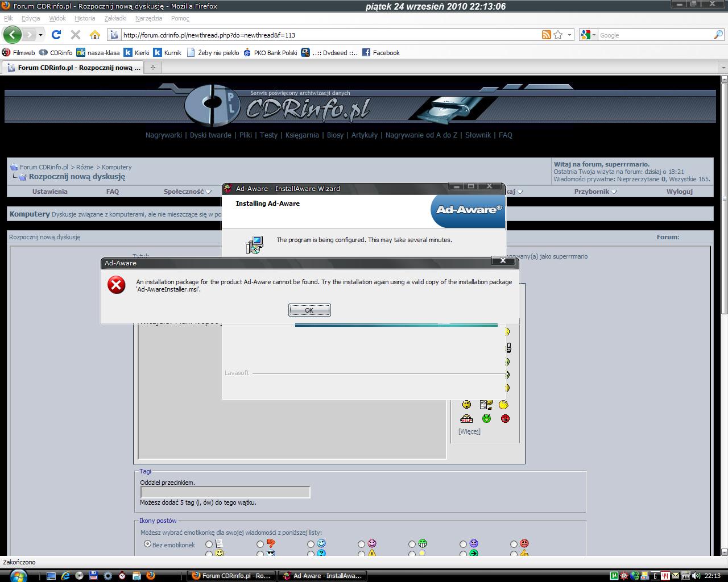The height and width of the screenshot is (582, 728).
Task: Click the Firefox forward arrow button
Action: (30, 35)
